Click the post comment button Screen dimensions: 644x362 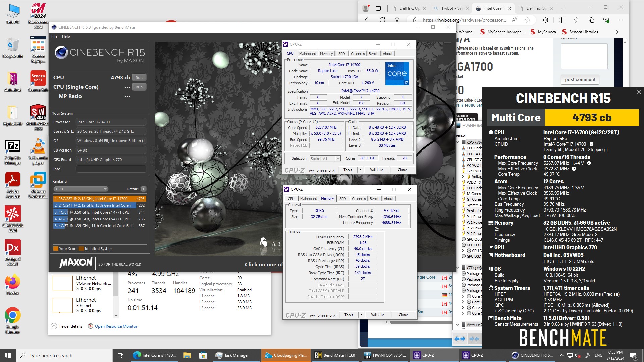pos(580,80)
